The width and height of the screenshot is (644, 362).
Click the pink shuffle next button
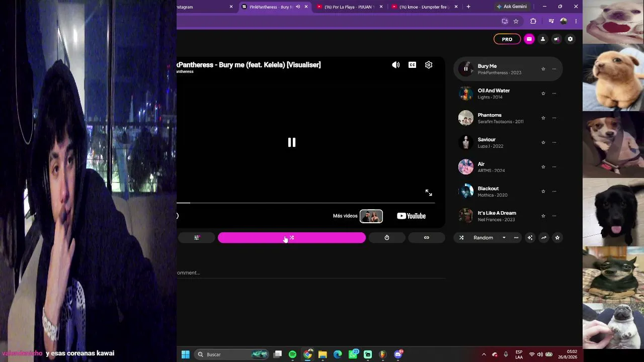coord(292,238)
